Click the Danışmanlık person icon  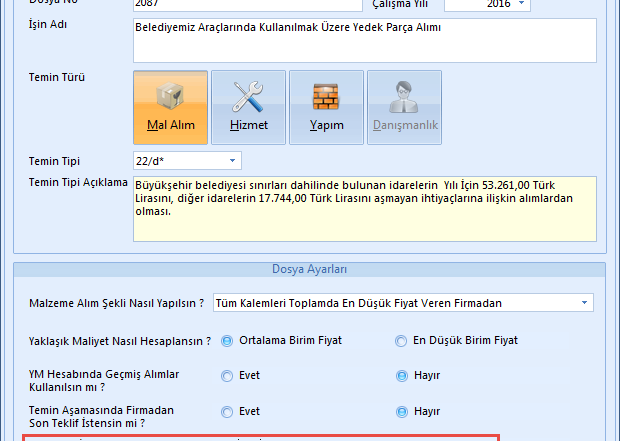(x=405, y=97)
